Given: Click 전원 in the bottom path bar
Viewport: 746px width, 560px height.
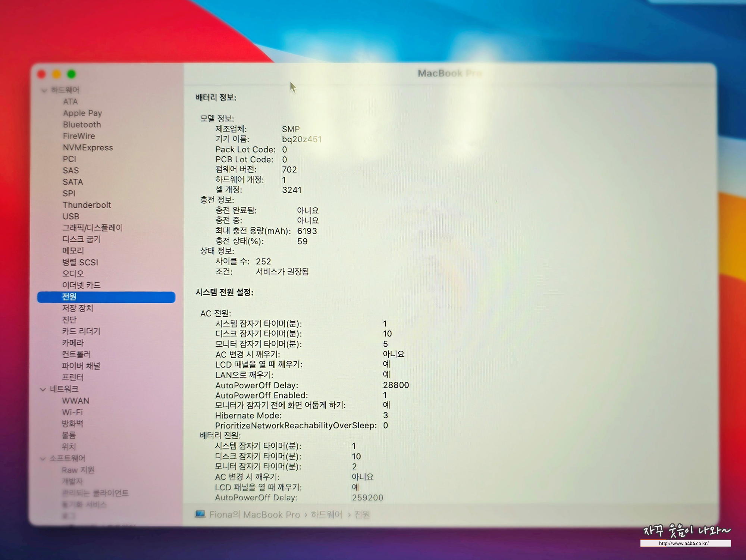Looking at the screenshot, I should pyautogui.click(x=362, y=515).
